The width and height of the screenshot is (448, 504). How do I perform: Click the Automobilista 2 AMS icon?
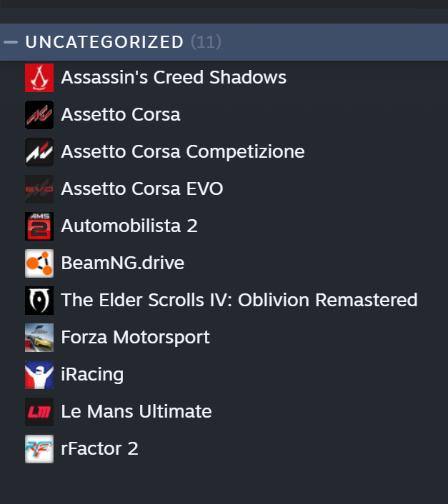[39, 226]
